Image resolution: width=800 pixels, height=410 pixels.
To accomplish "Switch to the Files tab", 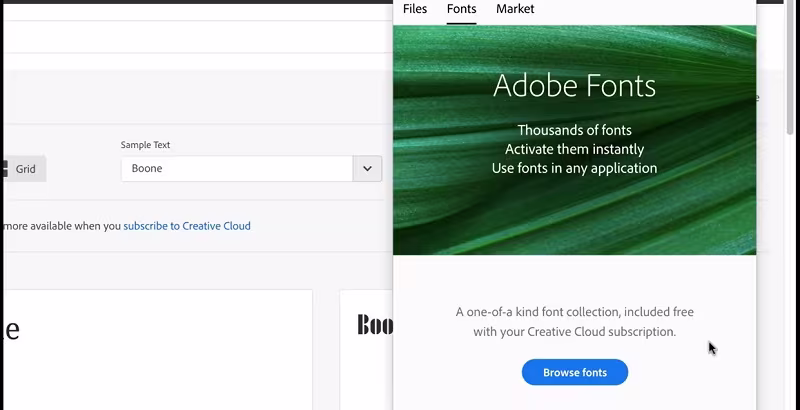I will [x=415, y=9].
